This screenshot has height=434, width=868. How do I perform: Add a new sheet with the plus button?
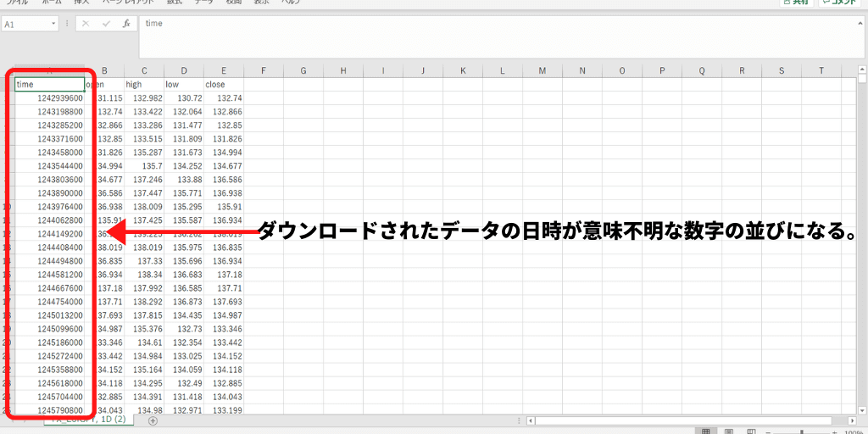pyautogui.click(x=153, y=420)
